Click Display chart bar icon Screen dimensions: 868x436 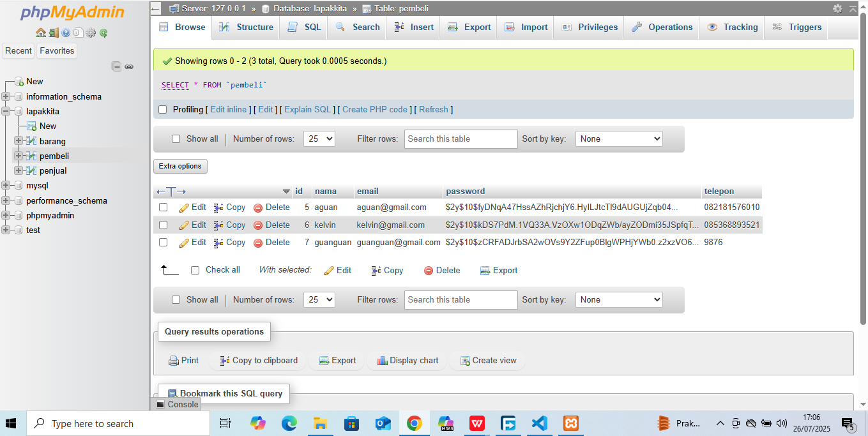(383, 361)
